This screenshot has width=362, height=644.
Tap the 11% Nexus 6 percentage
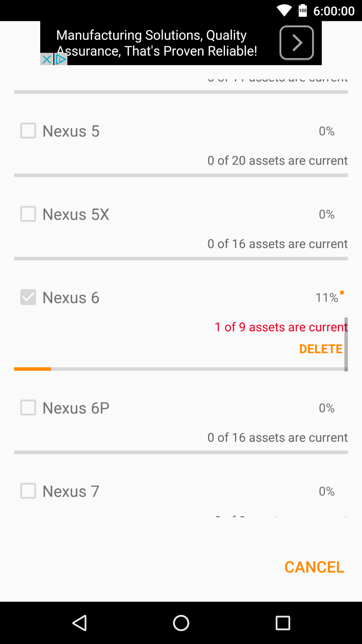point(326,297)
